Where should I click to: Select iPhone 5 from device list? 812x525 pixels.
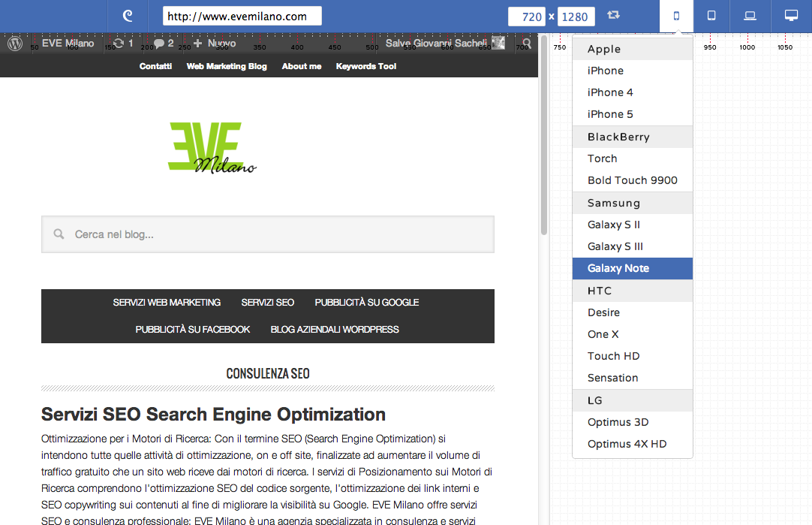(x=633, y=114)
